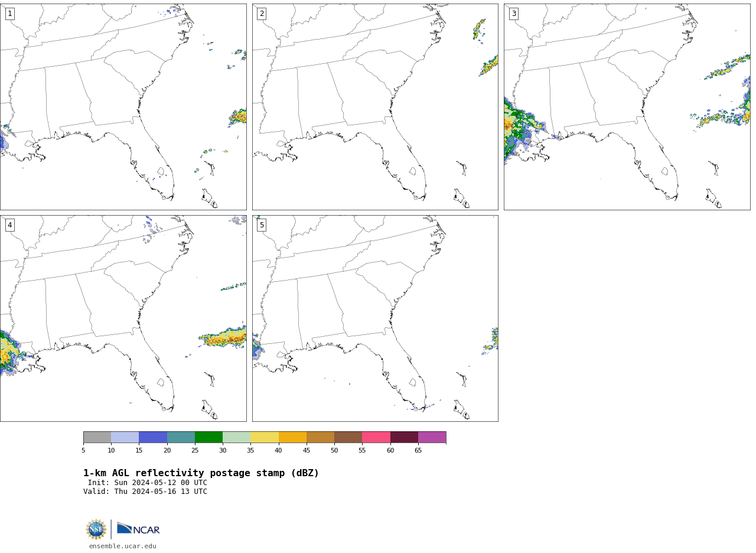Open ensemble member 4 map panel
756x553 pixels.
click(123, 318)
